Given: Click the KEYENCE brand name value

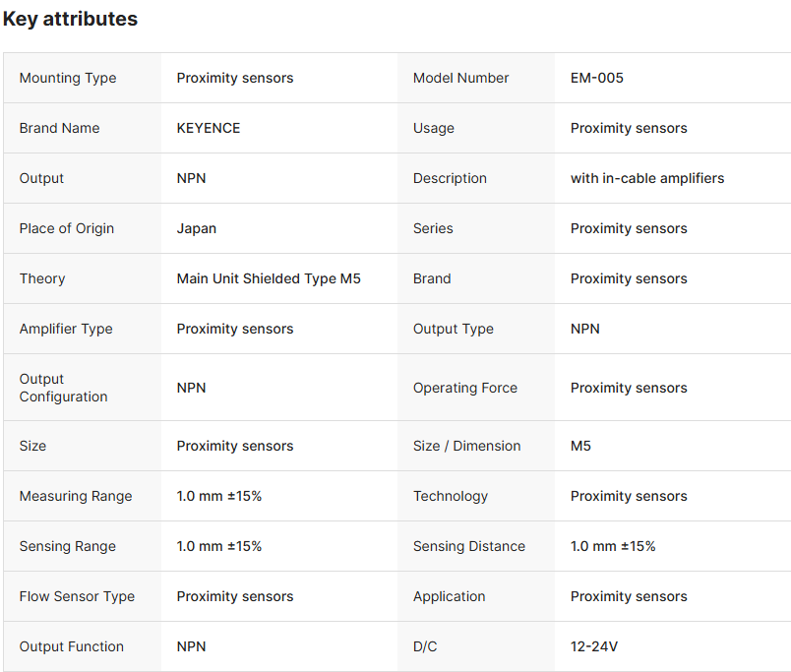Looking at the screenshot, I should coord(208,128).
